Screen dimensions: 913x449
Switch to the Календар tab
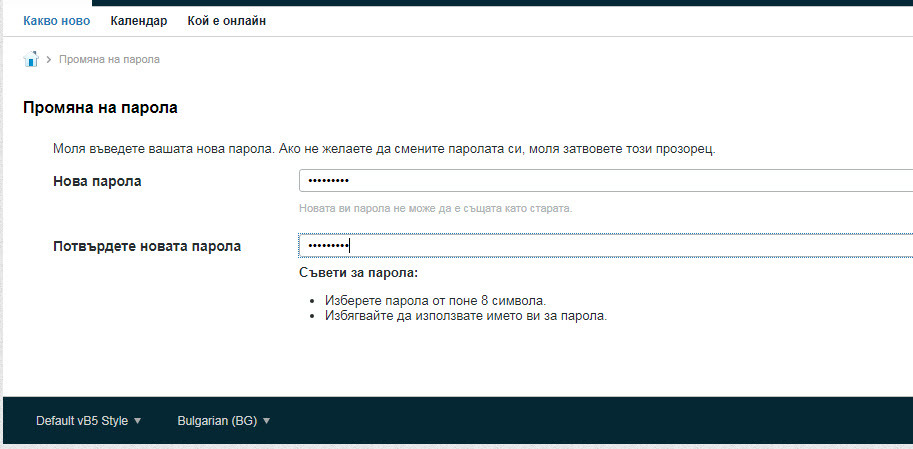point(139,20)
